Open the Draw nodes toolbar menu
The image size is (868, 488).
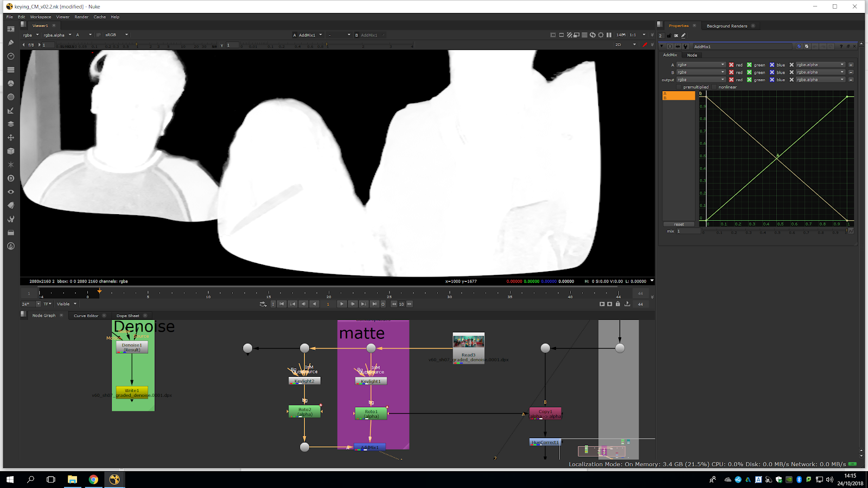coord(11,43)
